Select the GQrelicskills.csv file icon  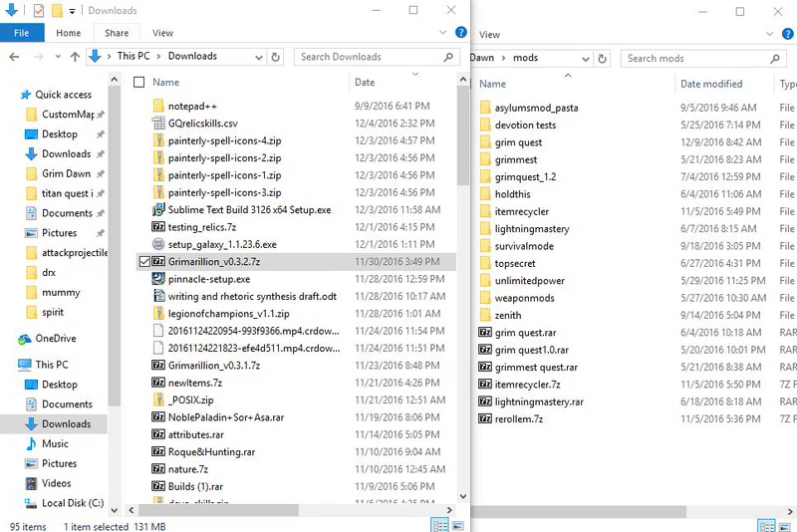coord(158,123)
